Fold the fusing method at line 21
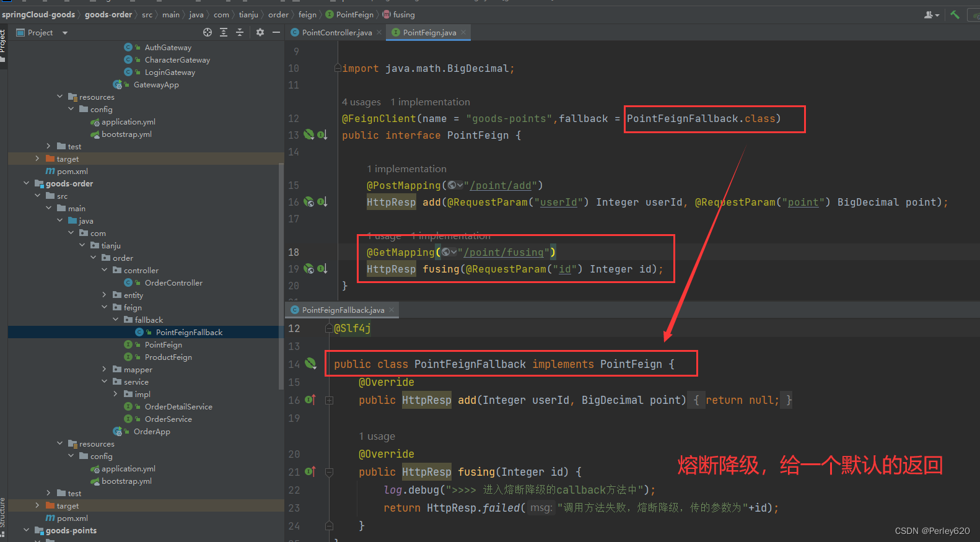 click(x=330, y=472)
